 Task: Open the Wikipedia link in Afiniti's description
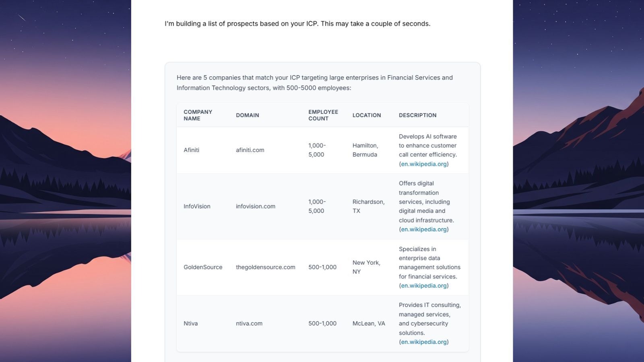423,164
